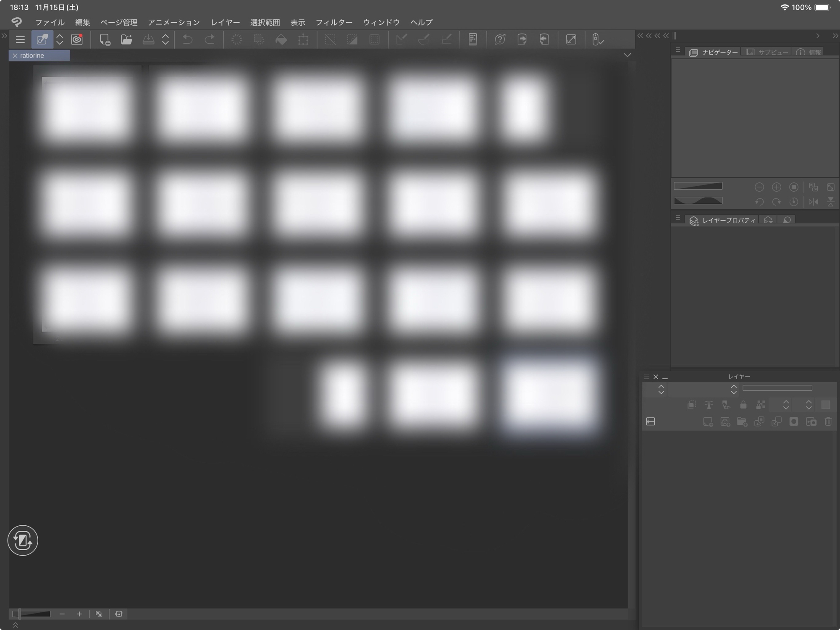Viewport: 840px width, 630px height.
Task: Toggle snap to ruler icon
Action: pyautogui.click(x=401, y=40)
